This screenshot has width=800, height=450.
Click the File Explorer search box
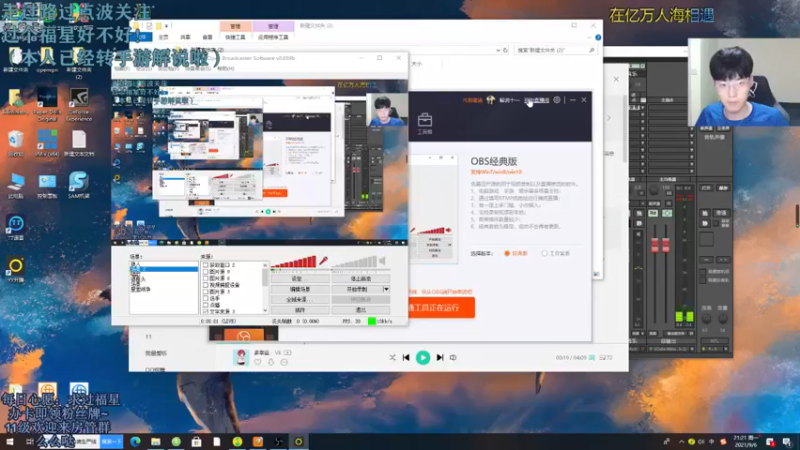[555, 50]
